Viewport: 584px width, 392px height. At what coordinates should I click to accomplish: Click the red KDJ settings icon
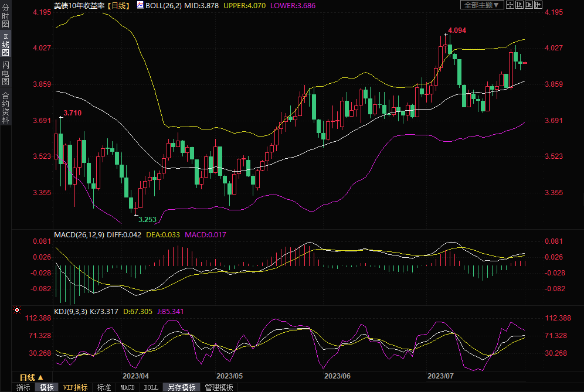(17, 310)
